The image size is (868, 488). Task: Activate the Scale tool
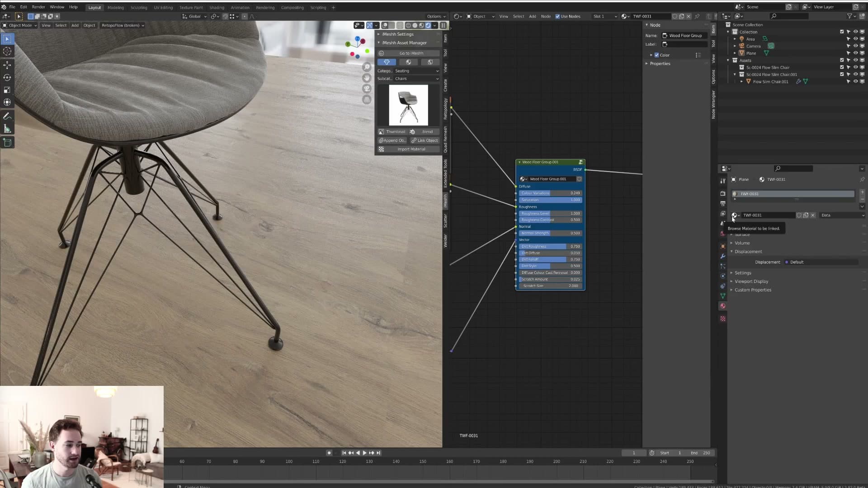click(x=7, y=90)
